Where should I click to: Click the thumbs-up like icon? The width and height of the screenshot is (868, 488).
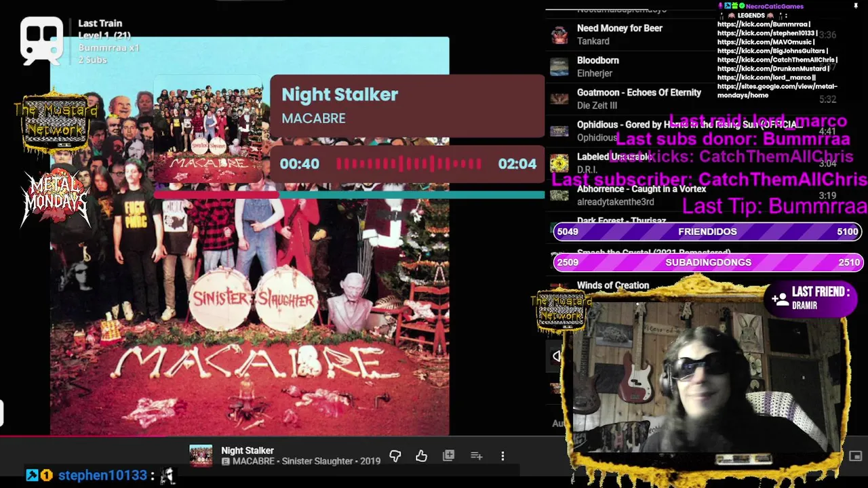(422, 456)
